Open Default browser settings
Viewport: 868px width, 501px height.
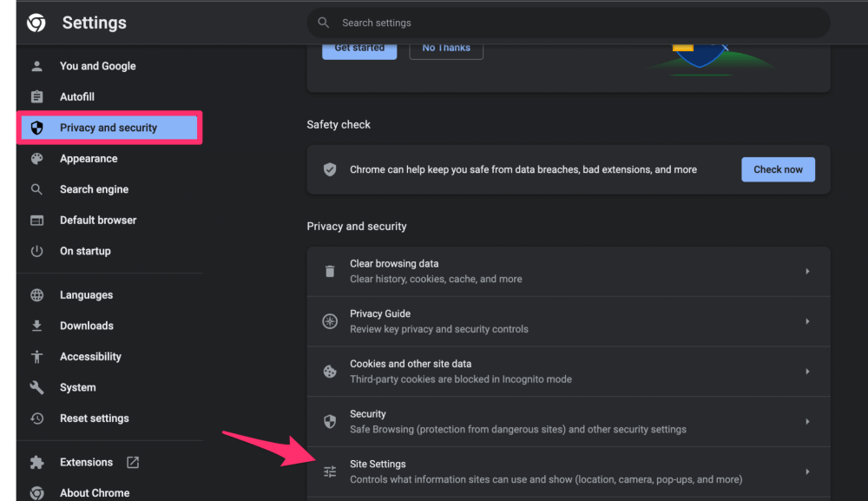click(x=98, y=221)
